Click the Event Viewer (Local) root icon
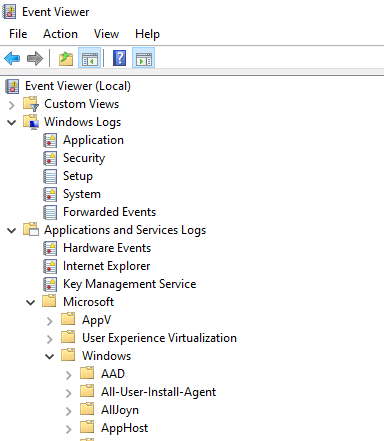The image size is (384, 441). pyautogui.click(x=12, y=86)
